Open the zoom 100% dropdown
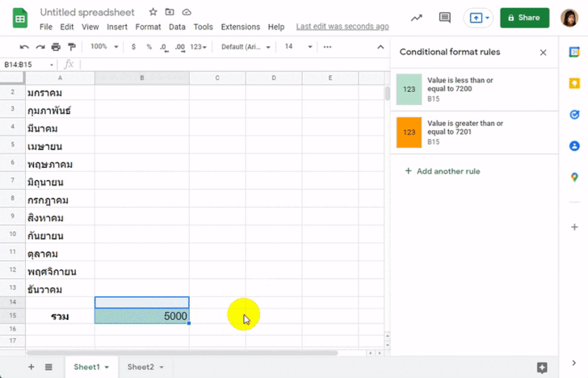Image resolution: width=588 pixels, height=378 pixels. [x=104, y=47]
